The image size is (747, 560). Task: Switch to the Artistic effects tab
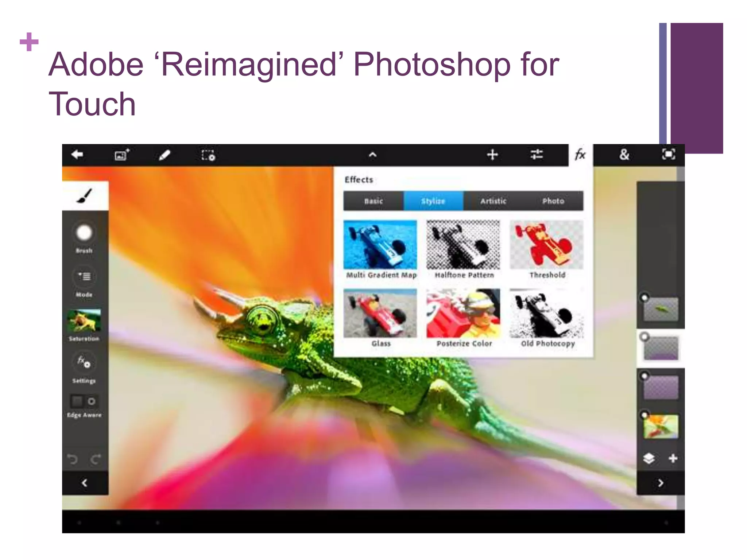(x=493, y=201)
